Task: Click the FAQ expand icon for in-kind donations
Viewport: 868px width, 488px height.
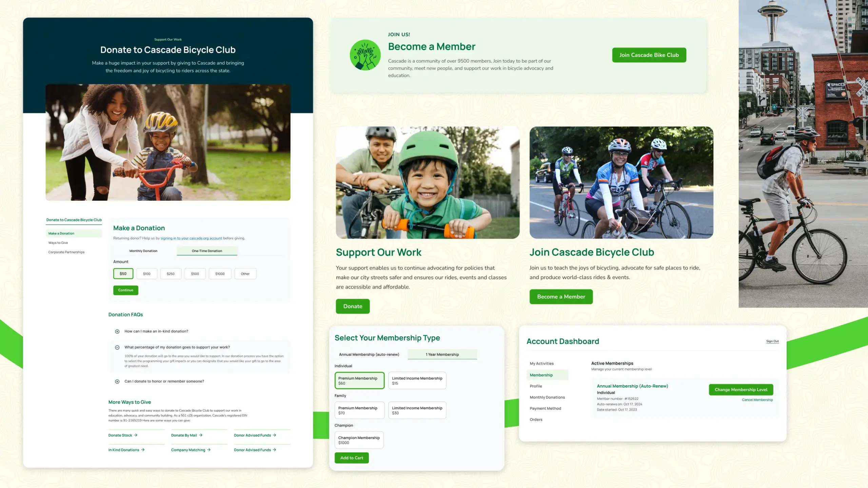Action: pos(117,331)
